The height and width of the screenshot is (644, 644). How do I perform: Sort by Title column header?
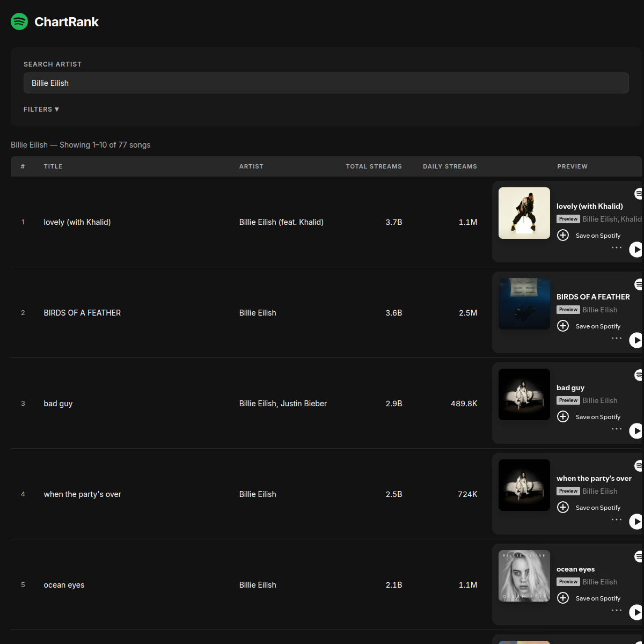[x=53, y=166]
